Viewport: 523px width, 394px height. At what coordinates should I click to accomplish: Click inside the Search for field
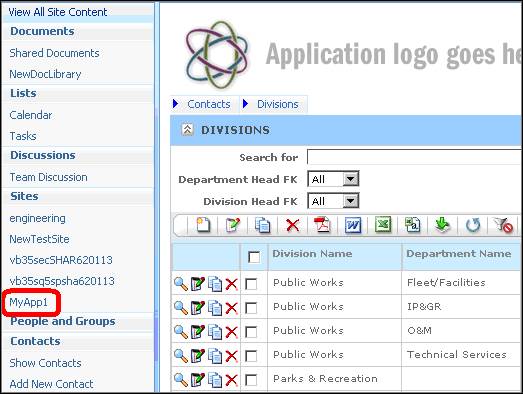coord(414,157)
